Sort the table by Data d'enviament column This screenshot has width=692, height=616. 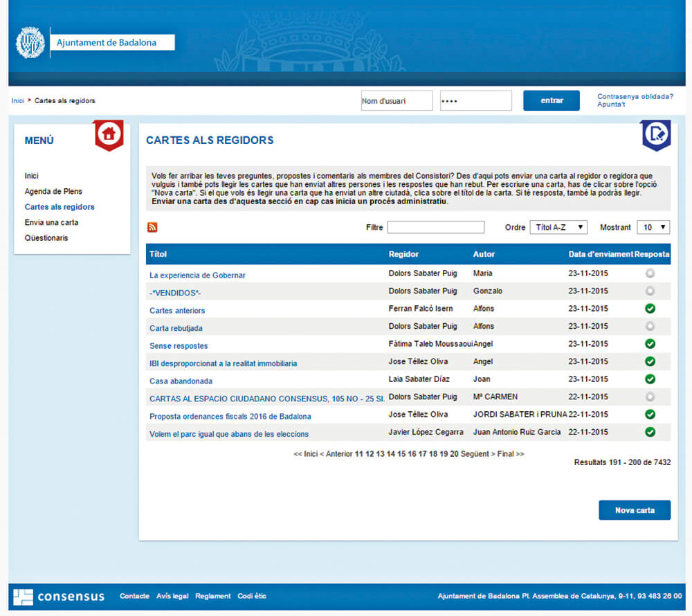[600, 254]
